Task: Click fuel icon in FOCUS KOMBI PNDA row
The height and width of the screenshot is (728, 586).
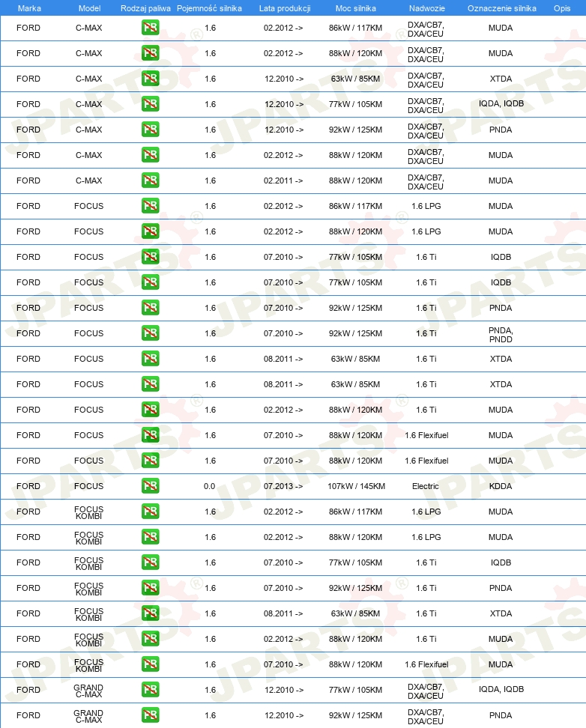Action: point(150,588)
